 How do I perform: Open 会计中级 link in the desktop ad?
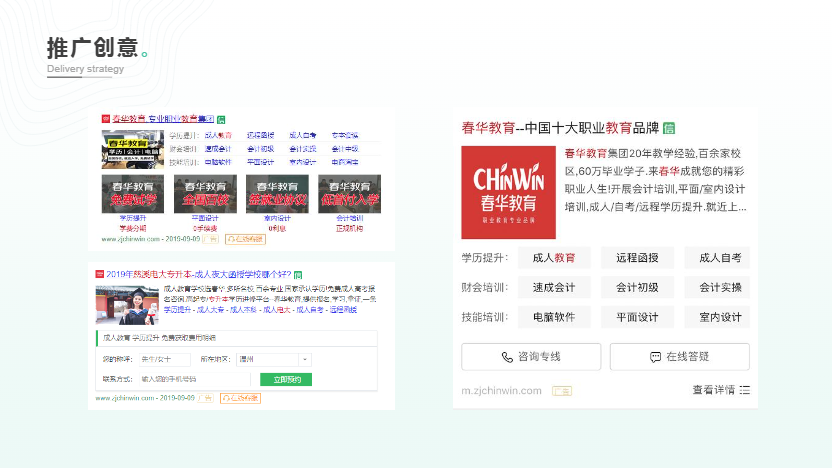pyautogui.click(x=345, y=149)
